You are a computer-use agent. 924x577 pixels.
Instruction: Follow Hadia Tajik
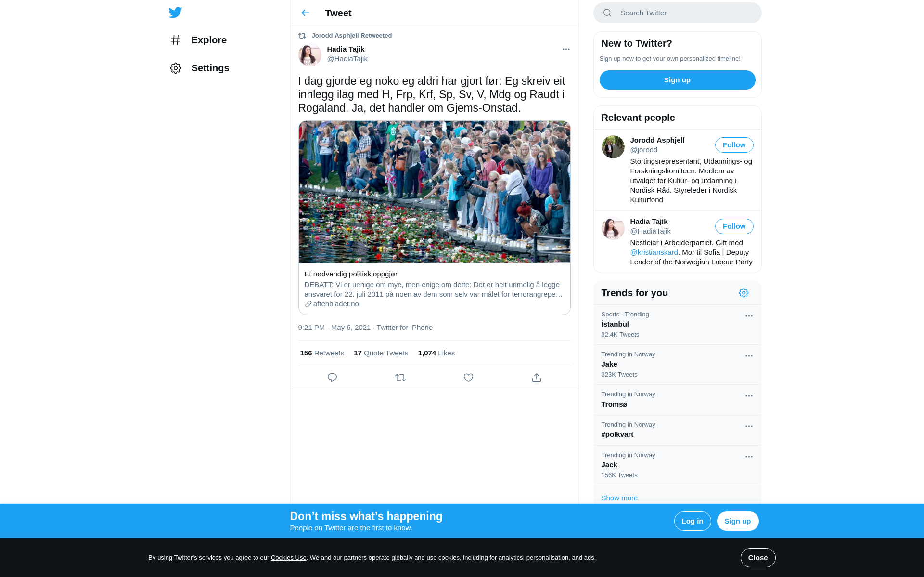tap(734, 226)
